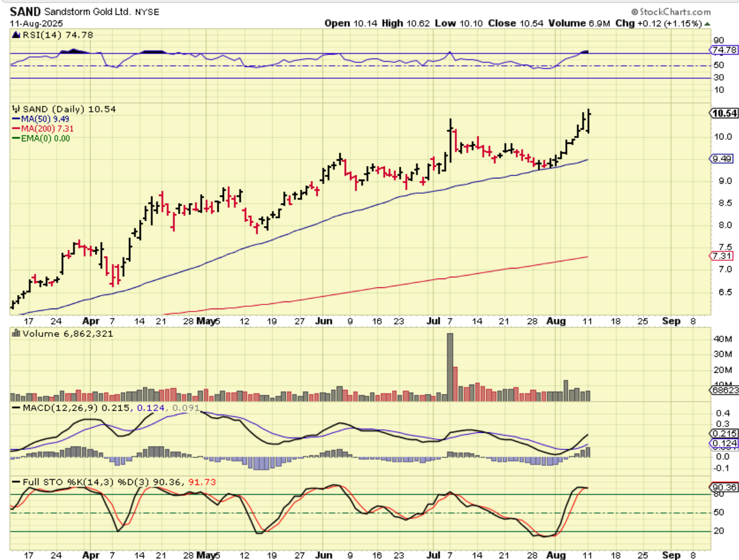Click the 40M volume axis label
Screen dimensions: 739x560
(x=722, y=339)
